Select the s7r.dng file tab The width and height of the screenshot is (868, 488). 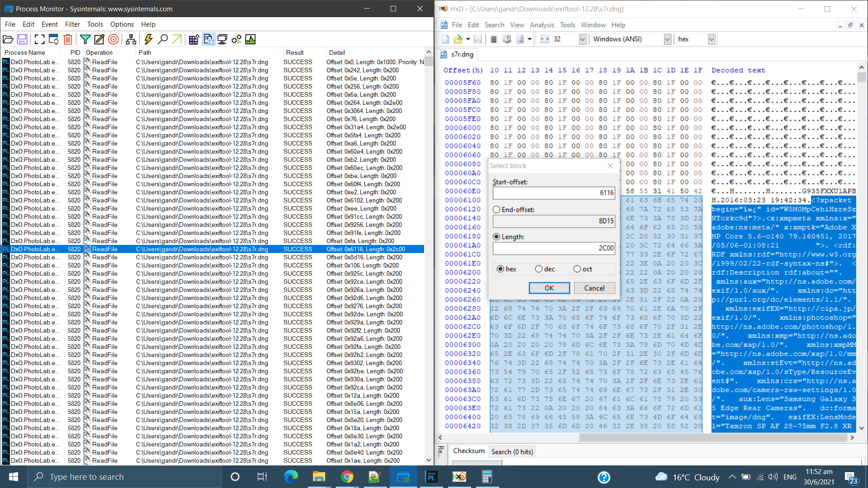(x=457, y=54)
